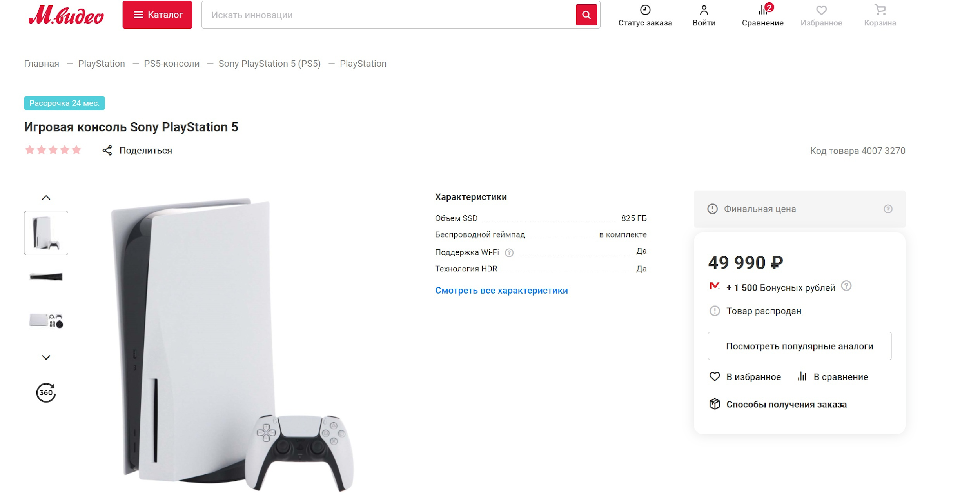Open Сравнение comparison chart icon

(762, 10)
